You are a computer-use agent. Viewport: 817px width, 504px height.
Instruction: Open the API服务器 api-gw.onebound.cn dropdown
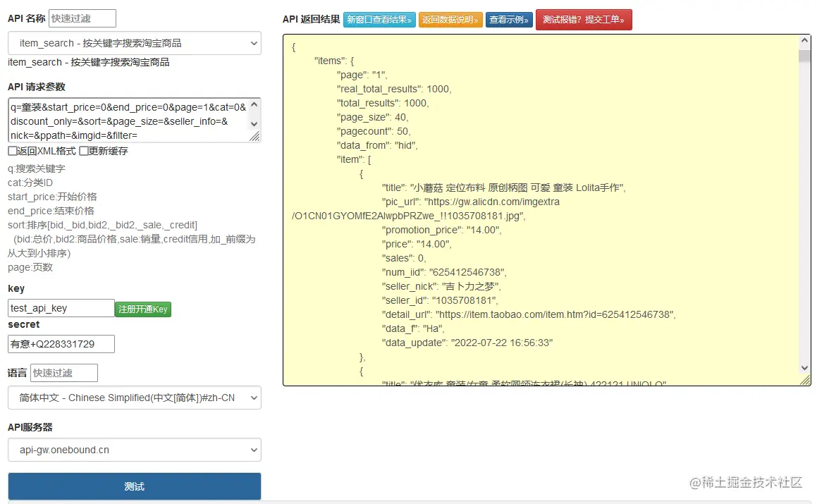coord(135,450)
